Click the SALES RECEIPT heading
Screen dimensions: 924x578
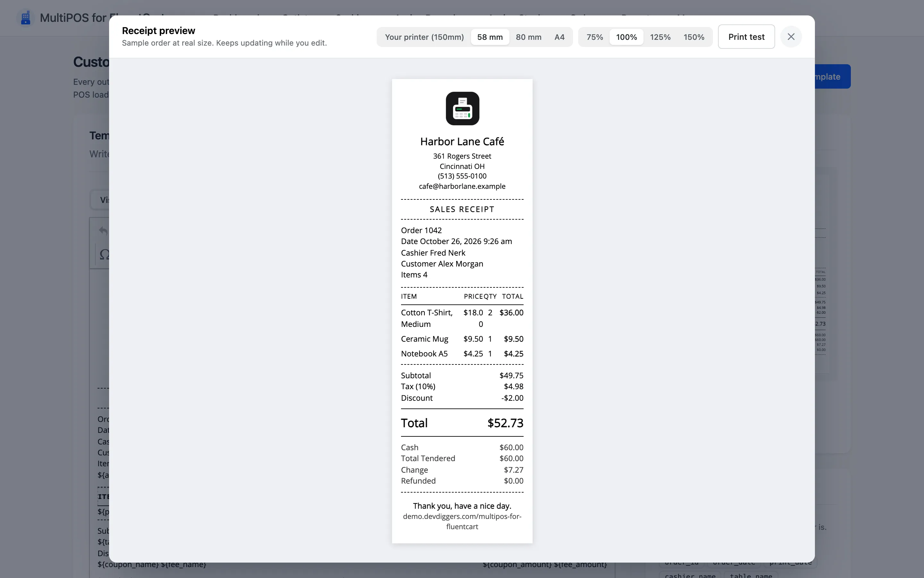pos(462,209)
